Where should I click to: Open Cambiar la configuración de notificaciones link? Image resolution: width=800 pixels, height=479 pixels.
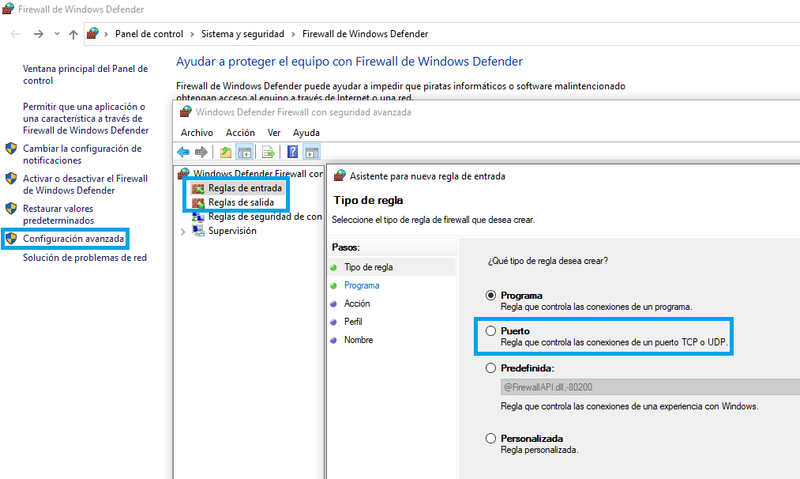click(x=82, y=154)
